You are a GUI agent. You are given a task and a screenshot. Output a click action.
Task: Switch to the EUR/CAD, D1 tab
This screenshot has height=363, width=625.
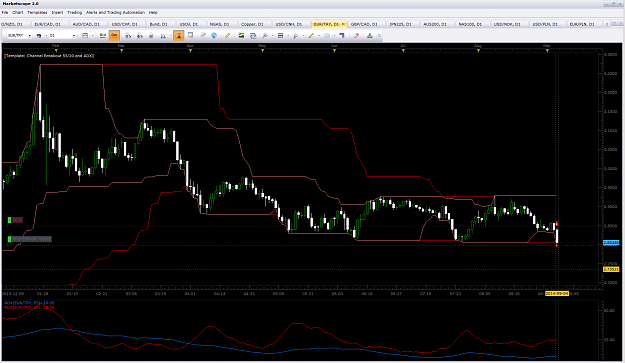(47, 24)
